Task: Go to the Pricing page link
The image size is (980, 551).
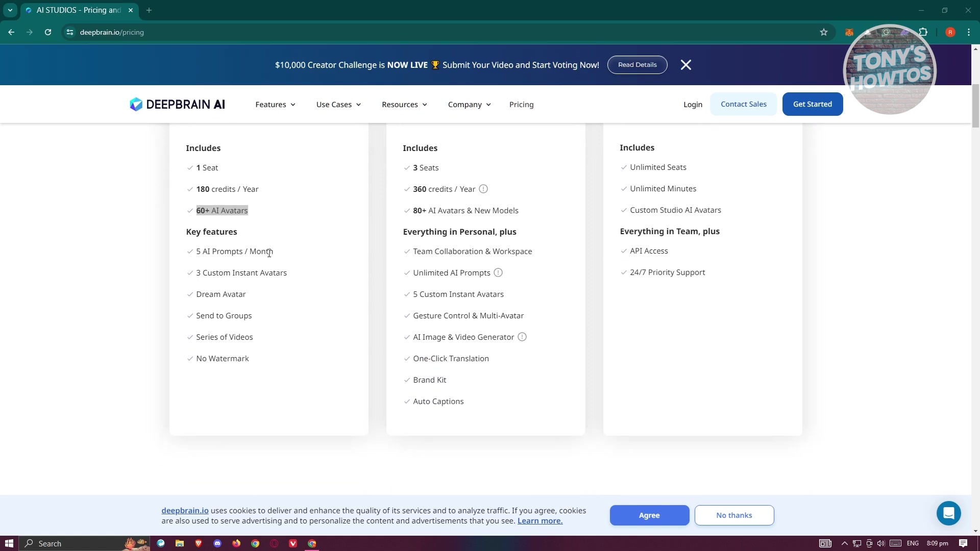Action: pyautogui.click(x=521, y=105)
